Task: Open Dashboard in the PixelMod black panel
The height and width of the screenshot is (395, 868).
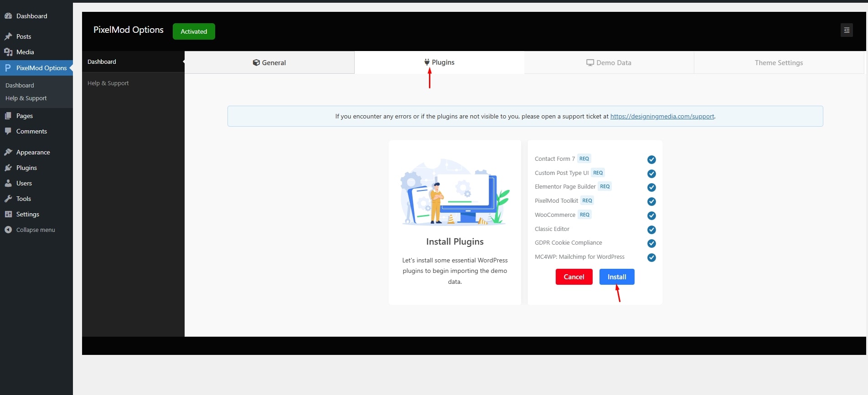Action: (133, 62)
